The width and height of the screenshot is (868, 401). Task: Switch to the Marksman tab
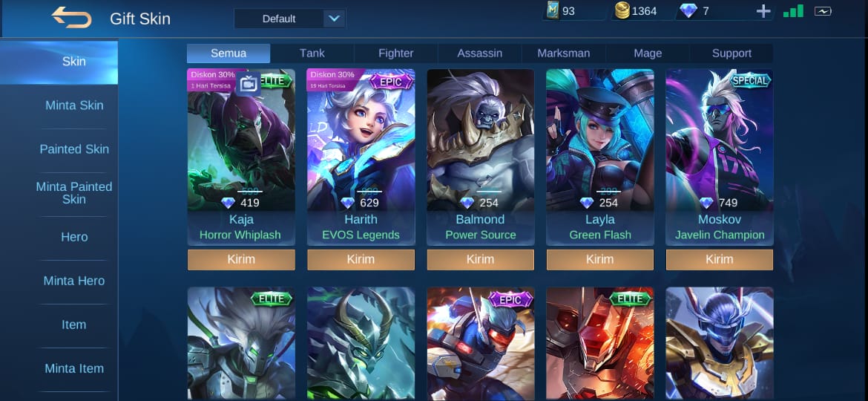[x=564, y=53]
